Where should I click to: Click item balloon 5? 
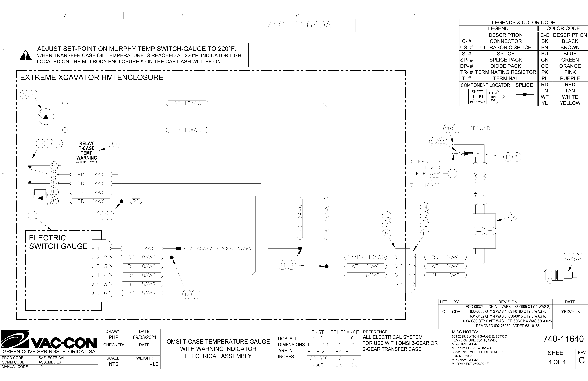[24, 95]
